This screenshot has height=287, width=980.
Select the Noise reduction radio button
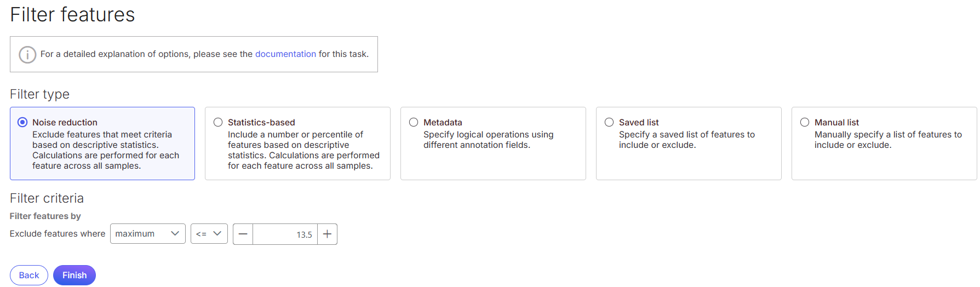point(22,122)
